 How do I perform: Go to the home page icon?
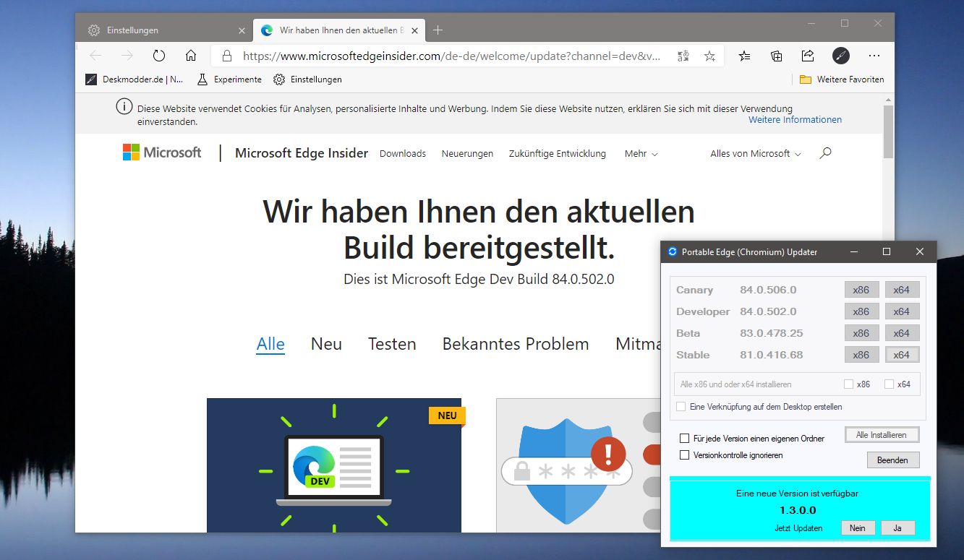point(191,56)
